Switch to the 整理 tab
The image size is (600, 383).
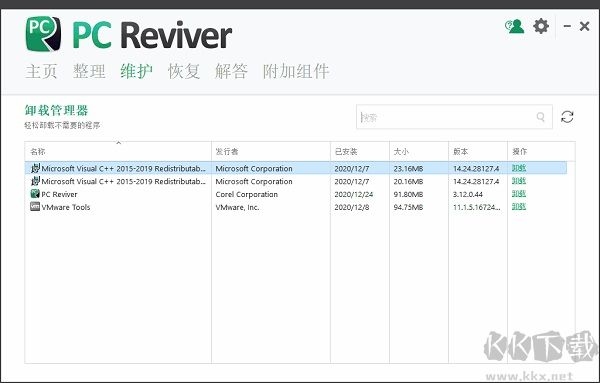click(x=89, y=71)
